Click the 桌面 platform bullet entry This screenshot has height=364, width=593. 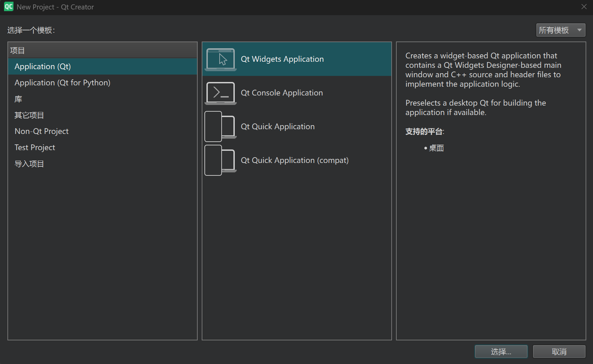click(434, 148)
